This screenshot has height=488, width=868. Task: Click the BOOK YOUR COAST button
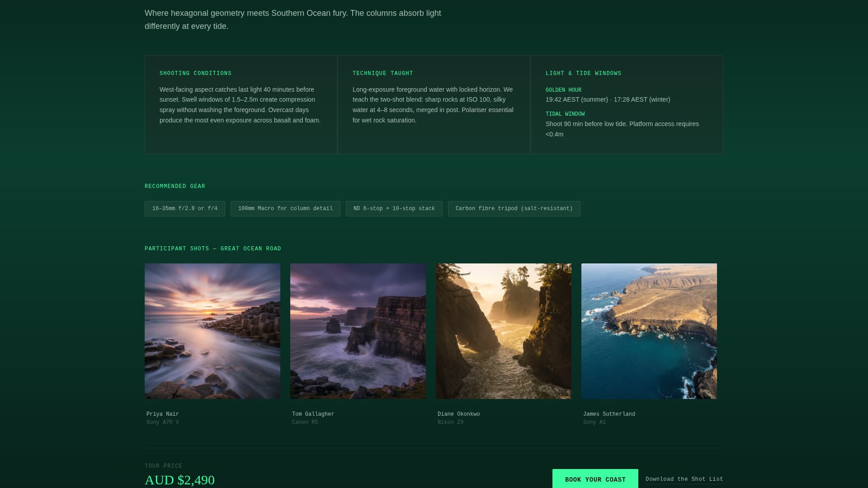[x=595, y=479]
